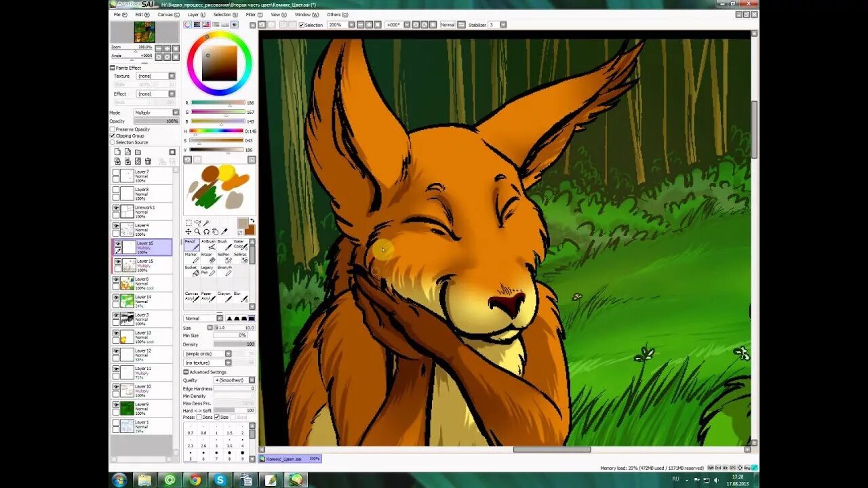Image resolution: width=868 pixels, height=488 pixels.
Task: Hide Layer 16 visibility eye
Action: 118,244
